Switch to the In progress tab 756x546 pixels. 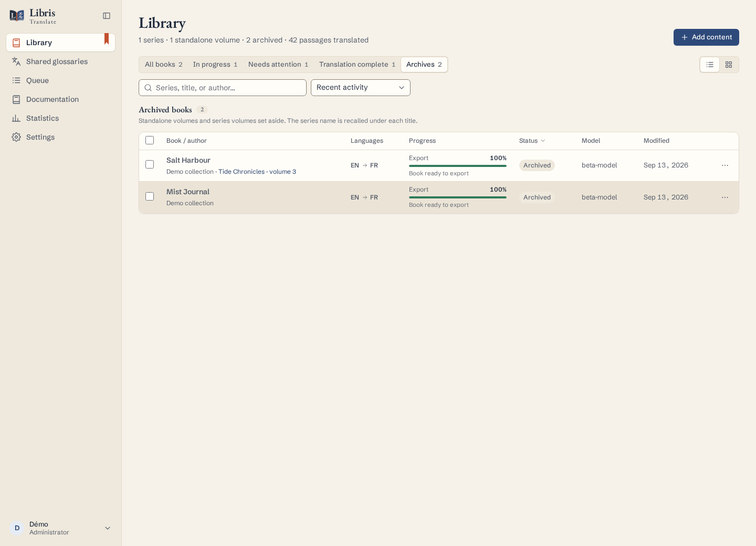click(x=215, y=65)
